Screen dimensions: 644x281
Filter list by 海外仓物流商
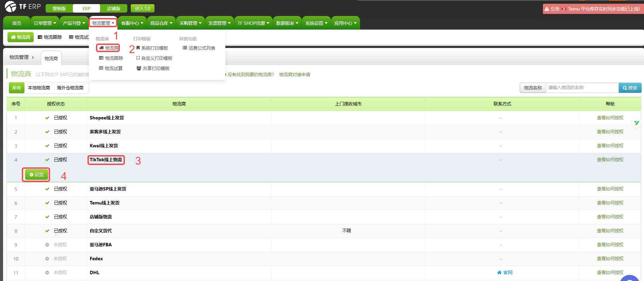click(x=70, y=88)
